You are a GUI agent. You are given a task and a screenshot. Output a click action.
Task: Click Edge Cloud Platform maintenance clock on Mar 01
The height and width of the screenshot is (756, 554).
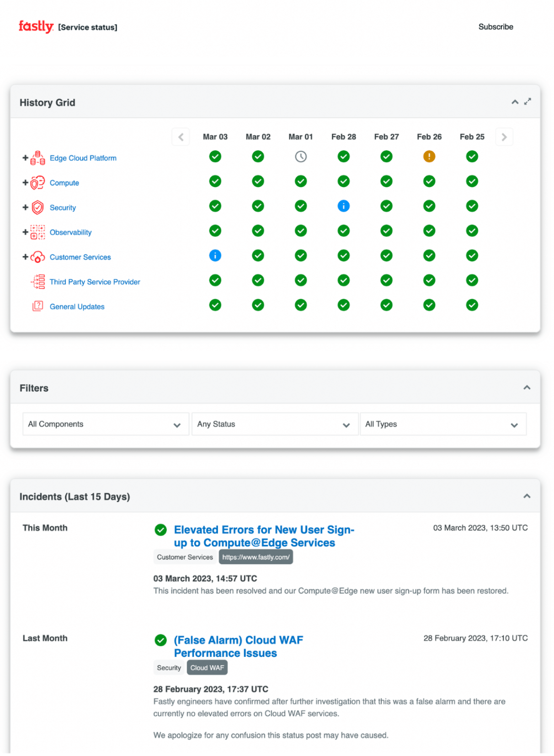[x=301, y=157]
